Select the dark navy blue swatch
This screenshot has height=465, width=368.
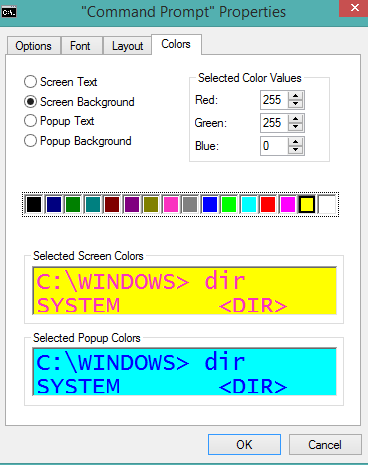click(x=54, y=204)
